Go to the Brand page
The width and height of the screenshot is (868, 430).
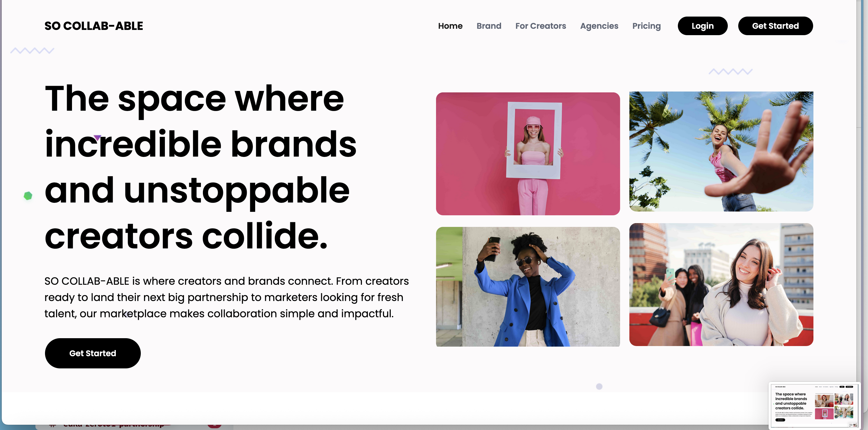(489, 26)
